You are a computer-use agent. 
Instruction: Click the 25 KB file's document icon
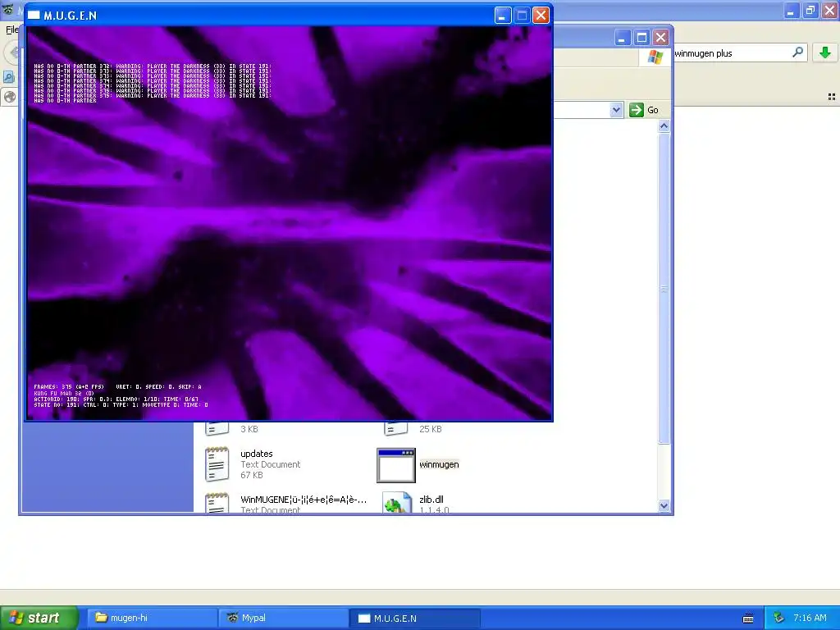(396, 428)
